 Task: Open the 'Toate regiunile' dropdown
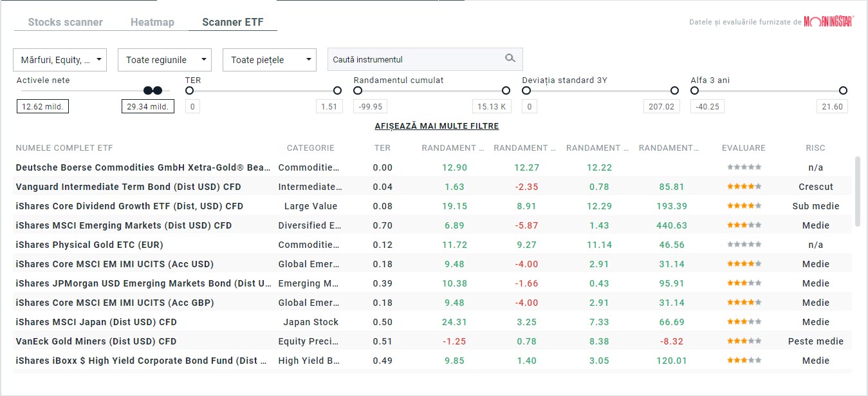click(164, 59)
